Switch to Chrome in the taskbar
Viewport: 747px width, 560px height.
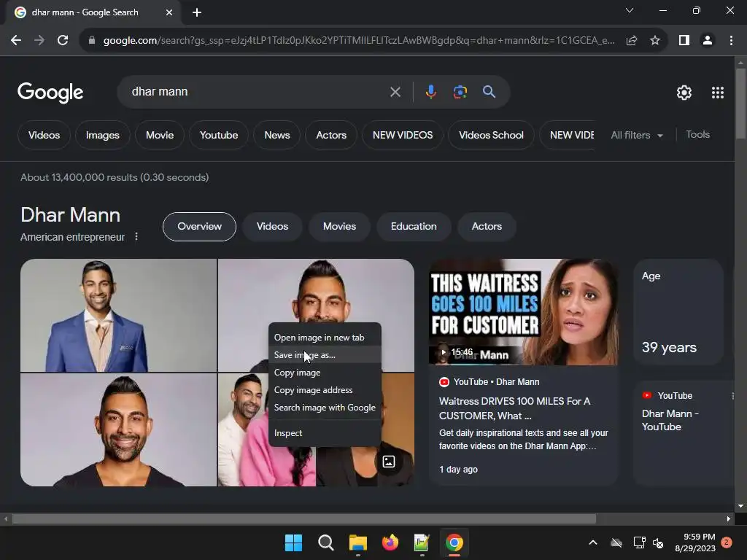(454, 542)
